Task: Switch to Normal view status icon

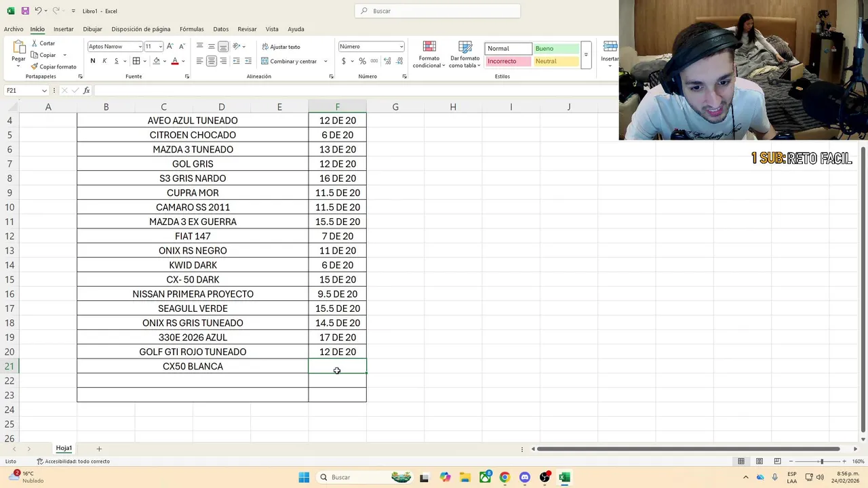Action: pyautogui.click(x=741, y=462)
